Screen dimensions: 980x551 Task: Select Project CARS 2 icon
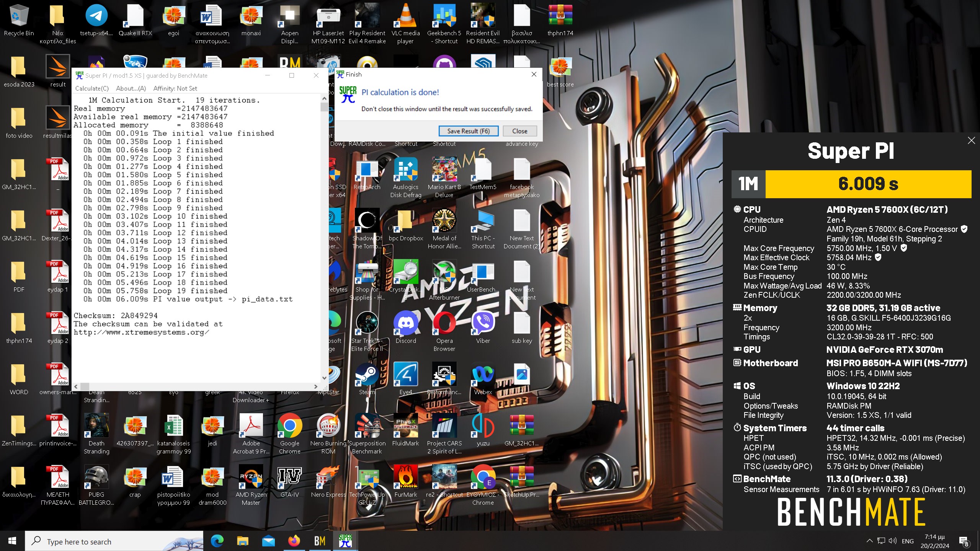[444, 434]
